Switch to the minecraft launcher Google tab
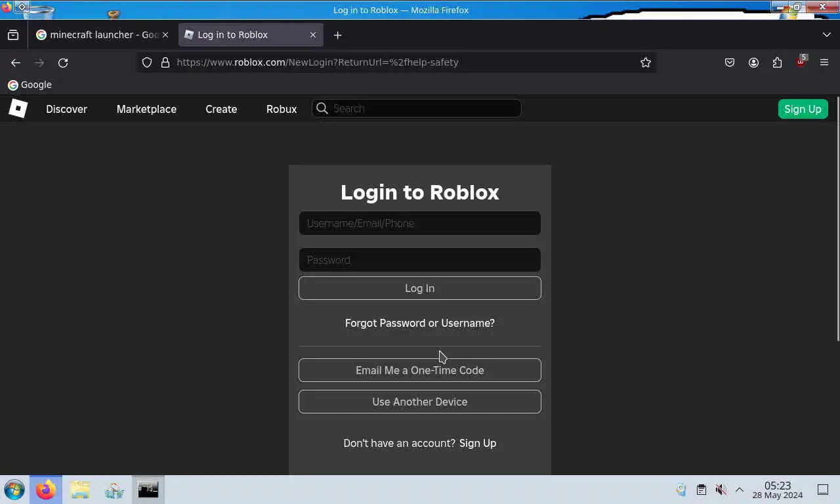 click(x=102, y=35)
